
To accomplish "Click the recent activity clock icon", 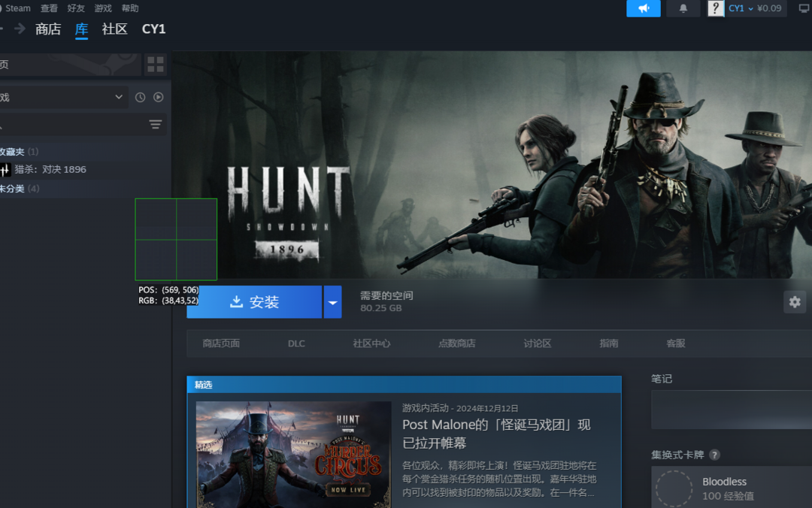I will click(140, 97).
